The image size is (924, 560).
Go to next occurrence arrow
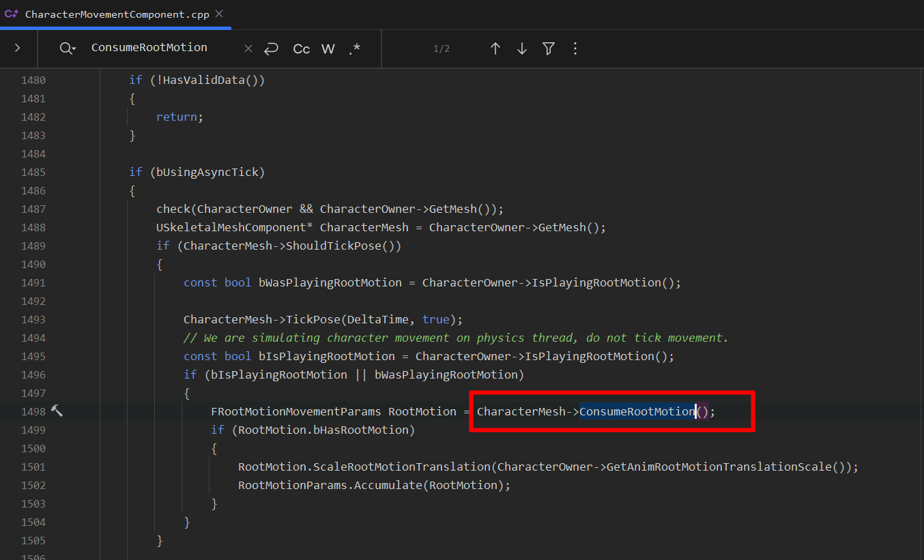click(522, 48)
